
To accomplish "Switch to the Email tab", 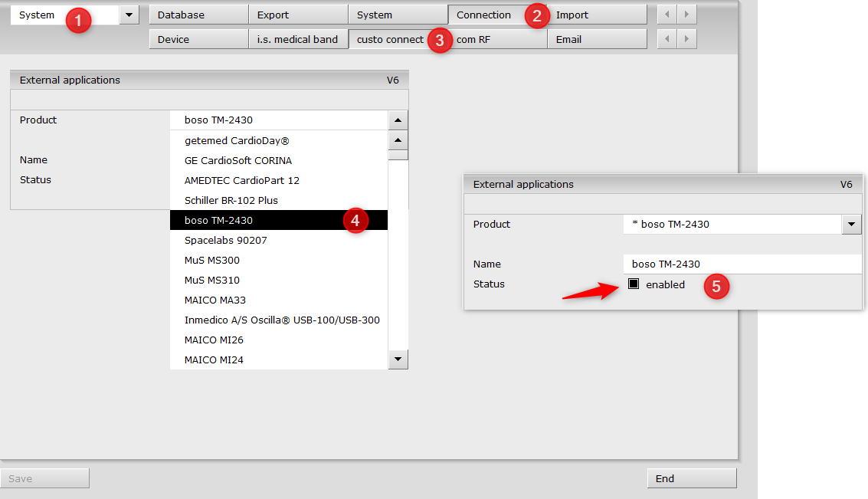I will [598, 39].
